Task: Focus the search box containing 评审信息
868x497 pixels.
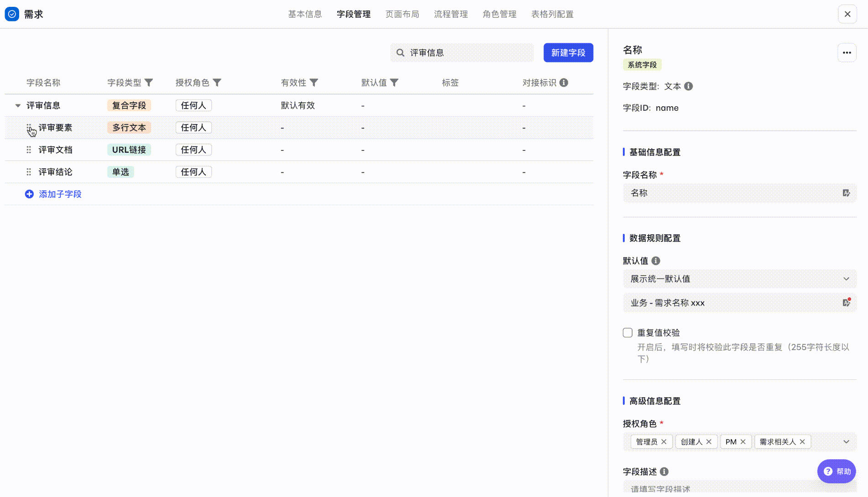Action: pos(462,53)
